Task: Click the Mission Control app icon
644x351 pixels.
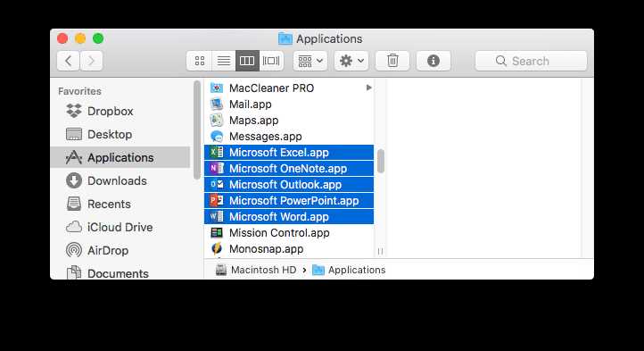Action: (x=217, y=232)
